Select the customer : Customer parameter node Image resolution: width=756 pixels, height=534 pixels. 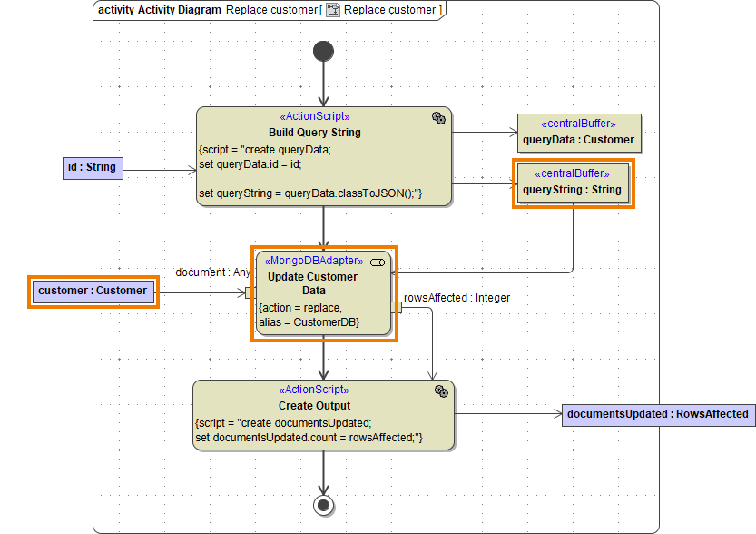coord(93,292)
